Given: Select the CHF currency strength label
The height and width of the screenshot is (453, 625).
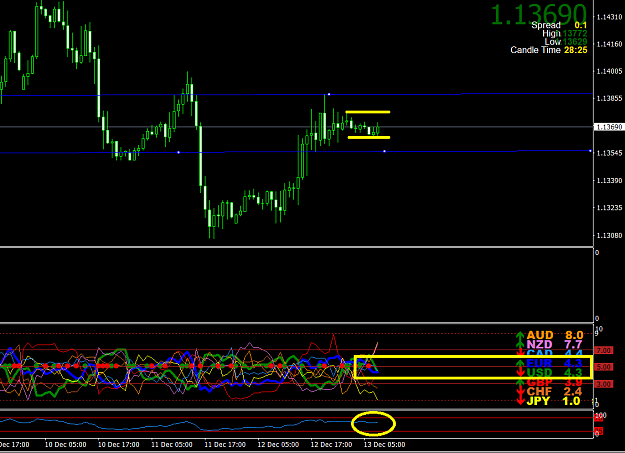Looking at the screenshot, I should coord(539,392).
